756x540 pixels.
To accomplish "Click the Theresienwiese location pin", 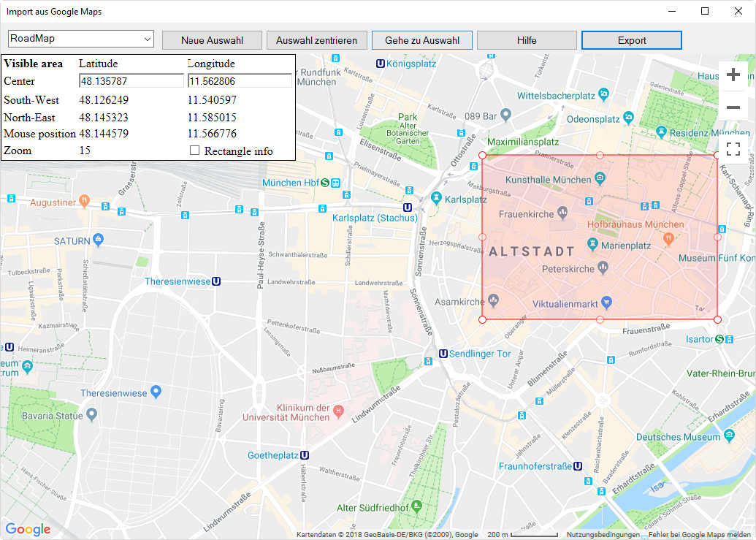I will 156,392.
